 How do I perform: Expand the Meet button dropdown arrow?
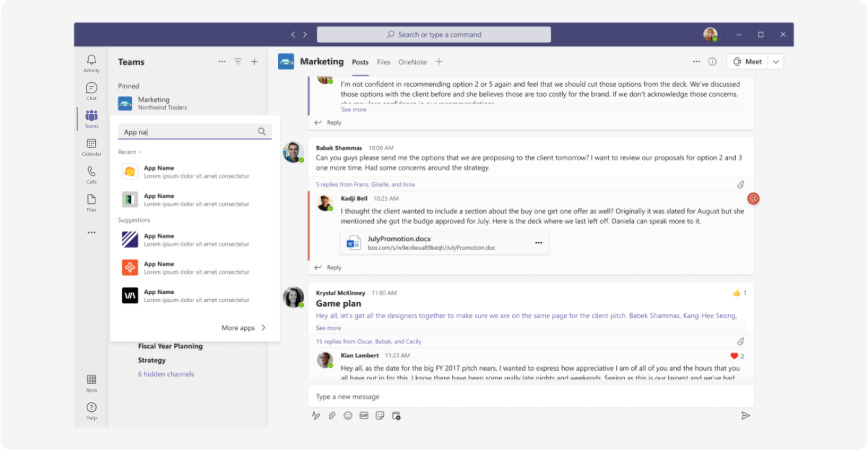[x=775, y=61]
